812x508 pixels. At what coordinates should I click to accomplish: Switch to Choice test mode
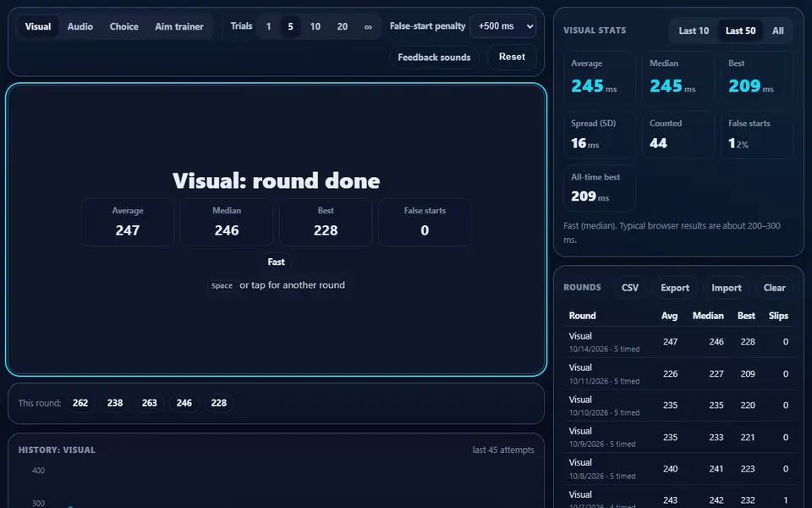click(x=123, y=26)
